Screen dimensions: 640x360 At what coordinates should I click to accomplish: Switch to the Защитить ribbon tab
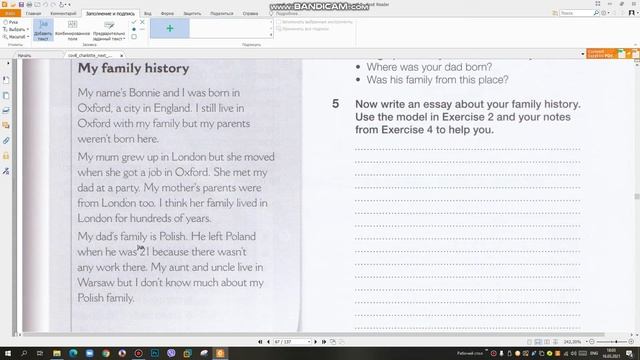tap(192, 13)
